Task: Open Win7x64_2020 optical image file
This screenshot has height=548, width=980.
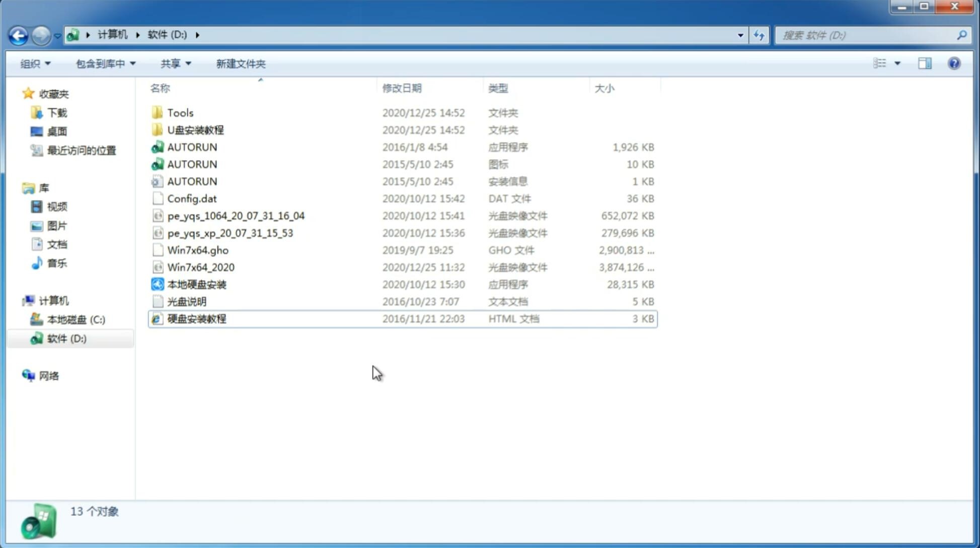Action: tap(200, 266)
